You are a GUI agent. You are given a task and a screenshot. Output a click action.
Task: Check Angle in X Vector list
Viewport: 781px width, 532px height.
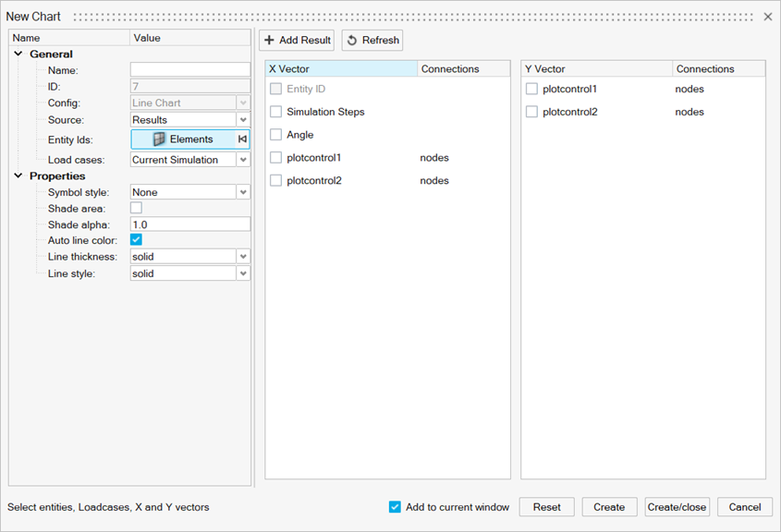(276, 135)
